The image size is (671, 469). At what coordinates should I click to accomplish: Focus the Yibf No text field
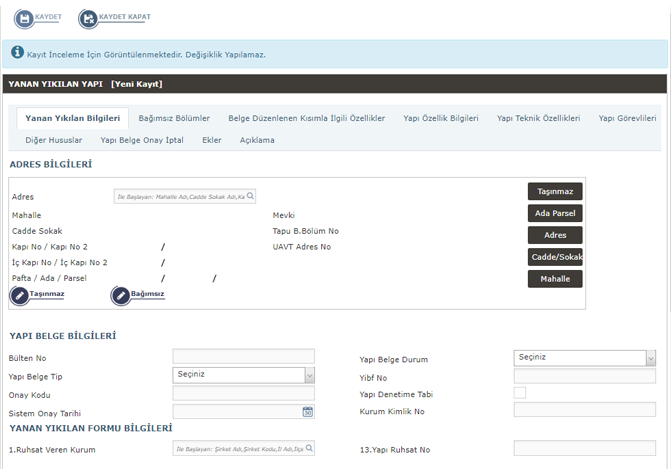tap(584, 376)
